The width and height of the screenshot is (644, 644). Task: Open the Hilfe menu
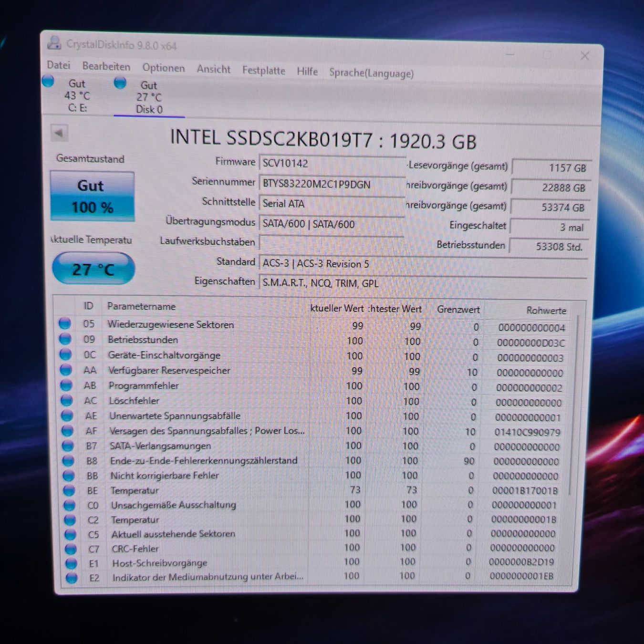pos(307,72)
